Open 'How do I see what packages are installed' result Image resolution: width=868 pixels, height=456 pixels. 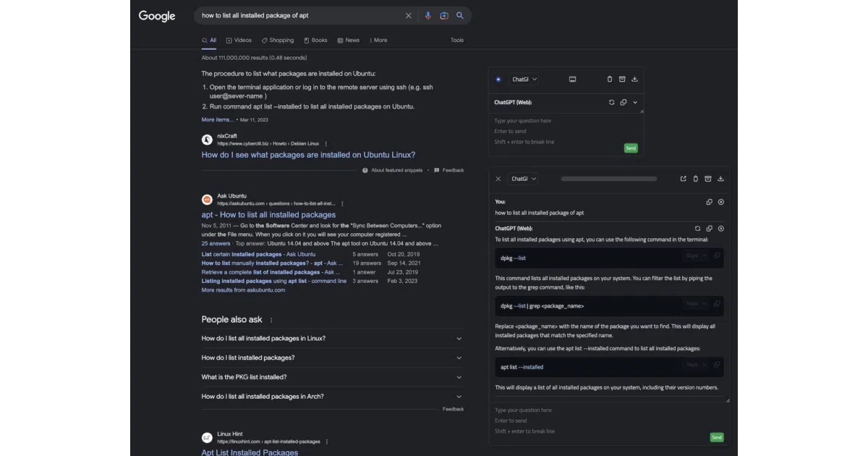click(x=308, y=155)
